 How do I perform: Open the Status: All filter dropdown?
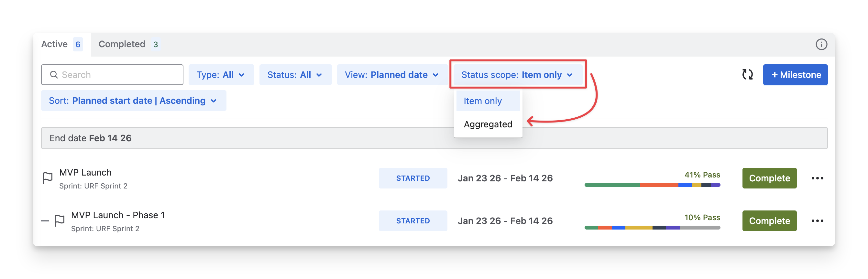pyautogui.click(x=295, y=75)
